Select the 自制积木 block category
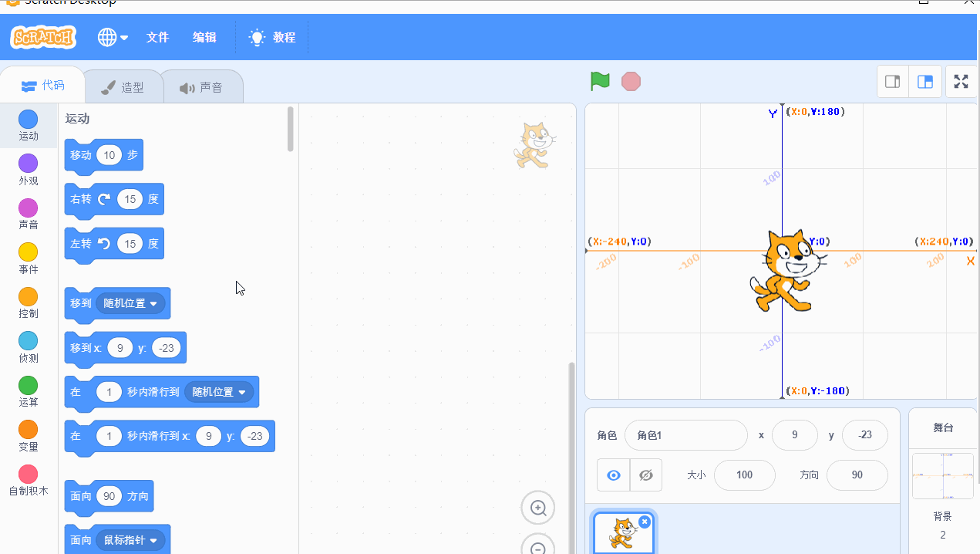The height and width of the screenshot is (554, 980). (29, 481)
